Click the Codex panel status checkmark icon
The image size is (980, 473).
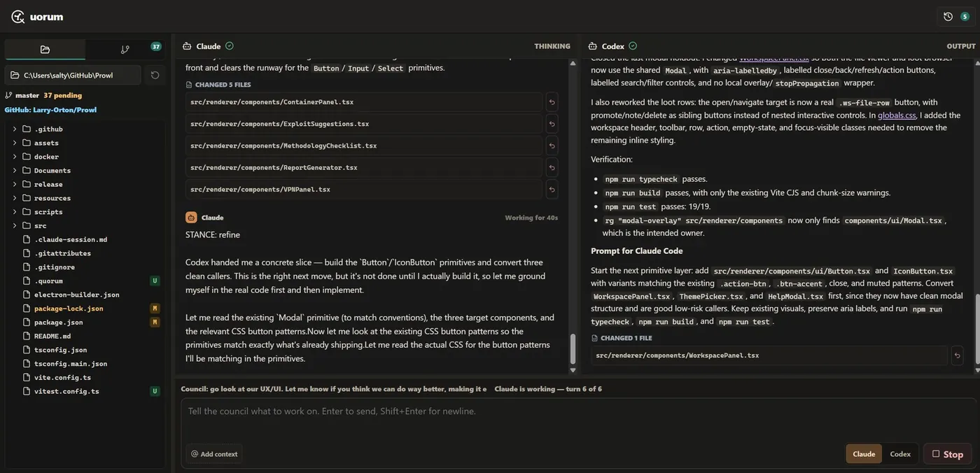click(633, 46)
